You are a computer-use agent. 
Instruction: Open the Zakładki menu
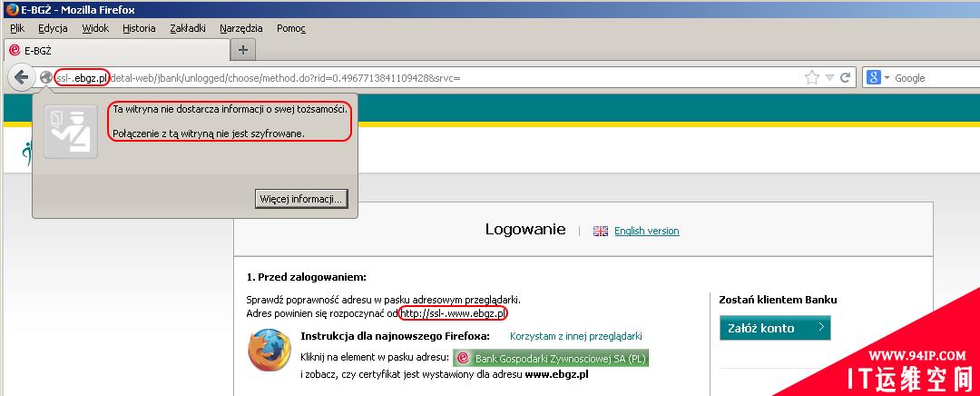(x=188, y=28)
